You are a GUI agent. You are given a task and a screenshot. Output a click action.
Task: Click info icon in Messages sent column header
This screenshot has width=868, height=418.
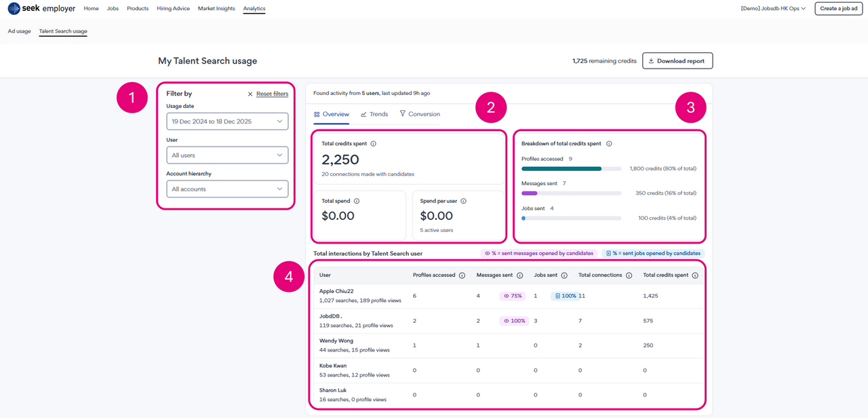point(519,275)
